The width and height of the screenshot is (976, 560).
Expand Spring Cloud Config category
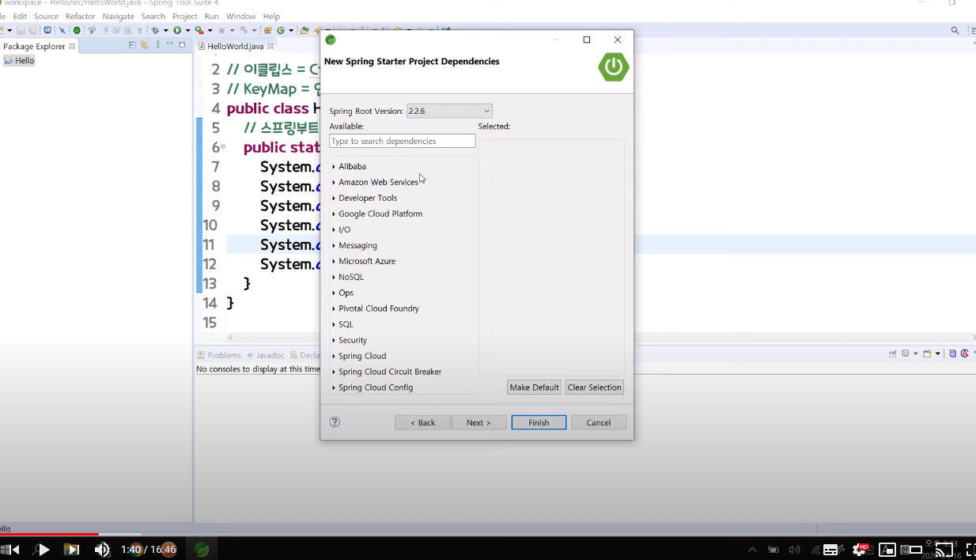tap(334, 388)
